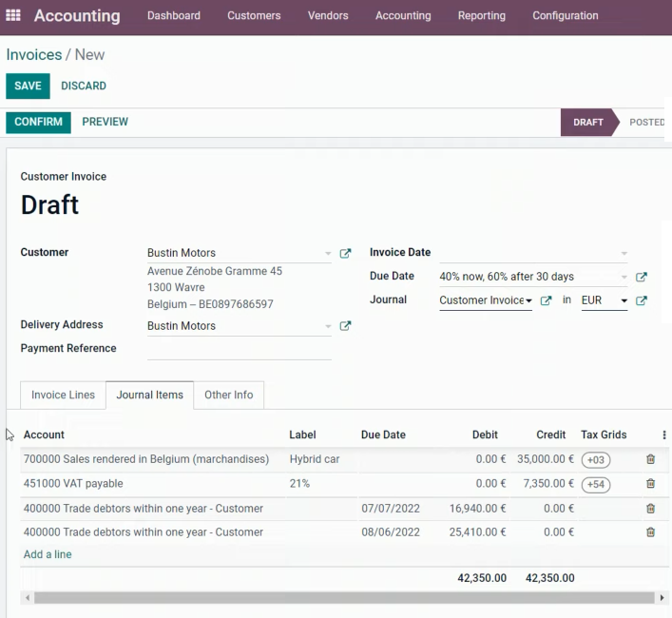
Task: Click the 35,000.00 € credit cell
Action: pyautogui.click(x=546, y=459)
